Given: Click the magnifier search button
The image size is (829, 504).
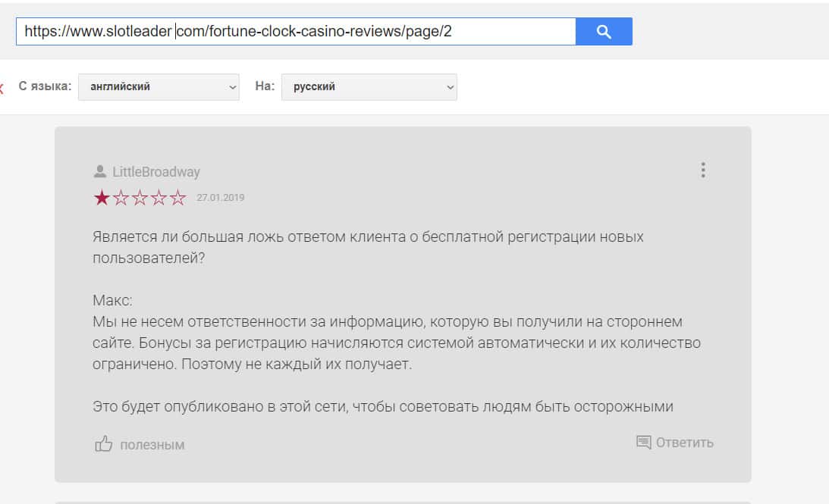Looking at the screenshot, I should tap(604, 32).
